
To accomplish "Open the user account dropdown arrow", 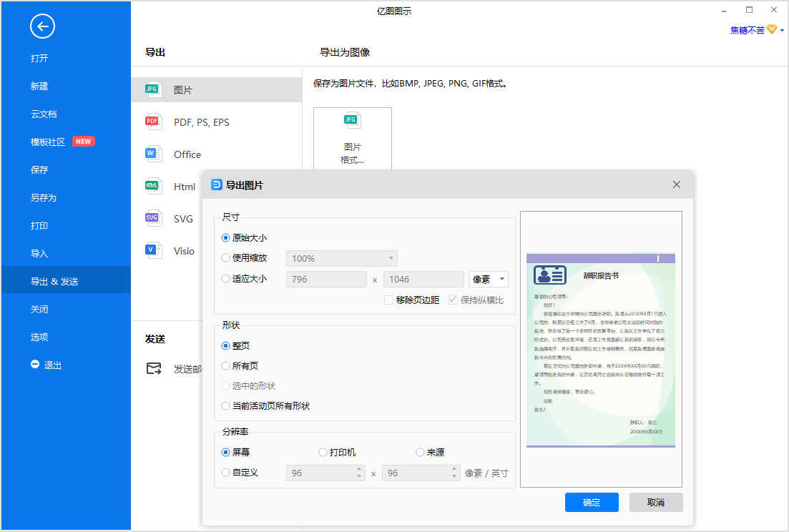I will (782, 31).
